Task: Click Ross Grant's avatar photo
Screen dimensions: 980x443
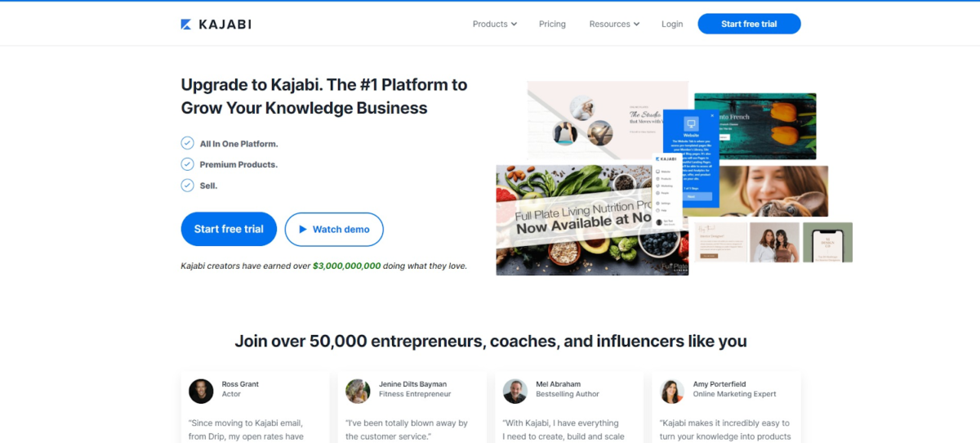Action: click(201, 391)
